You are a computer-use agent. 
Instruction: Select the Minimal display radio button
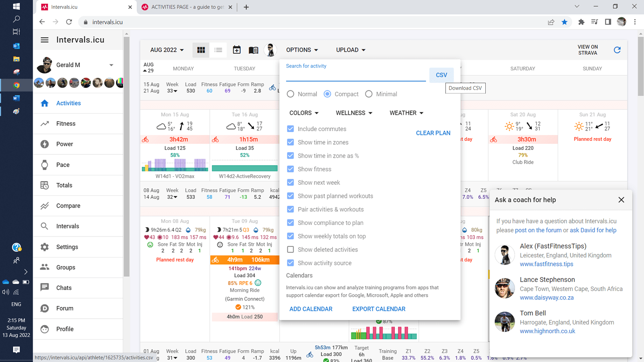coord(369,94)
